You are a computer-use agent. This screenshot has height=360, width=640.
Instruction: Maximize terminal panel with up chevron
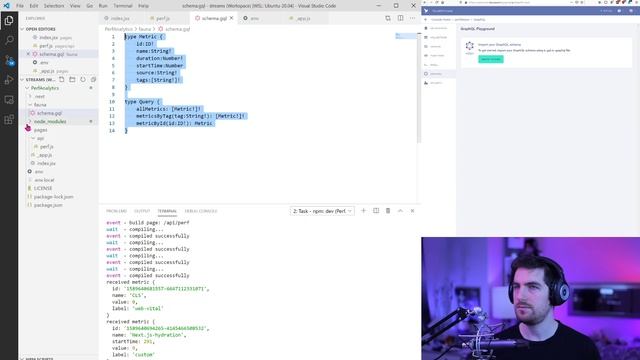point(400,211)
